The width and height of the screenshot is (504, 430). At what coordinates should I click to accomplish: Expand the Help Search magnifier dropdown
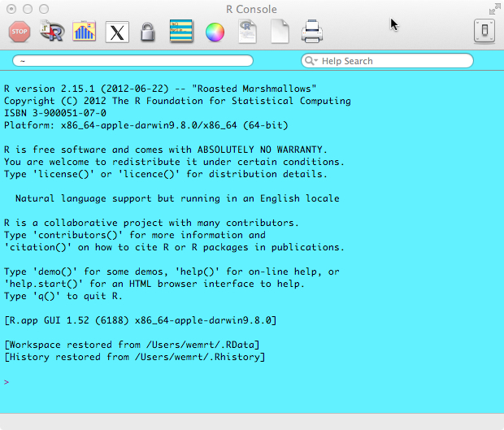point(311,61)
